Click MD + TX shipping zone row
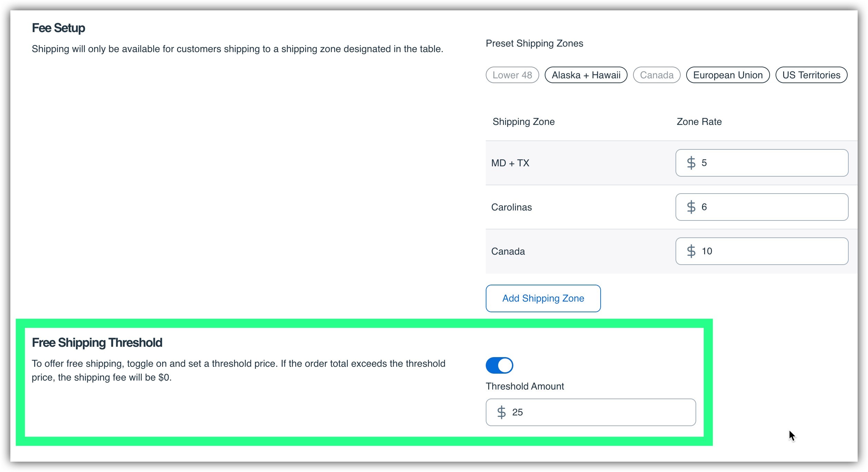This screenshot has height=472, width=868. 510,163
